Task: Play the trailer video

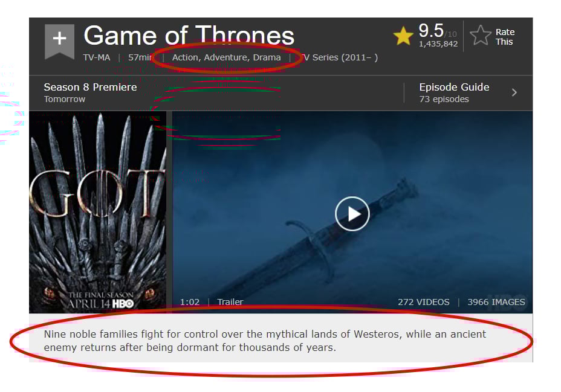Action: tap(352, 214)
